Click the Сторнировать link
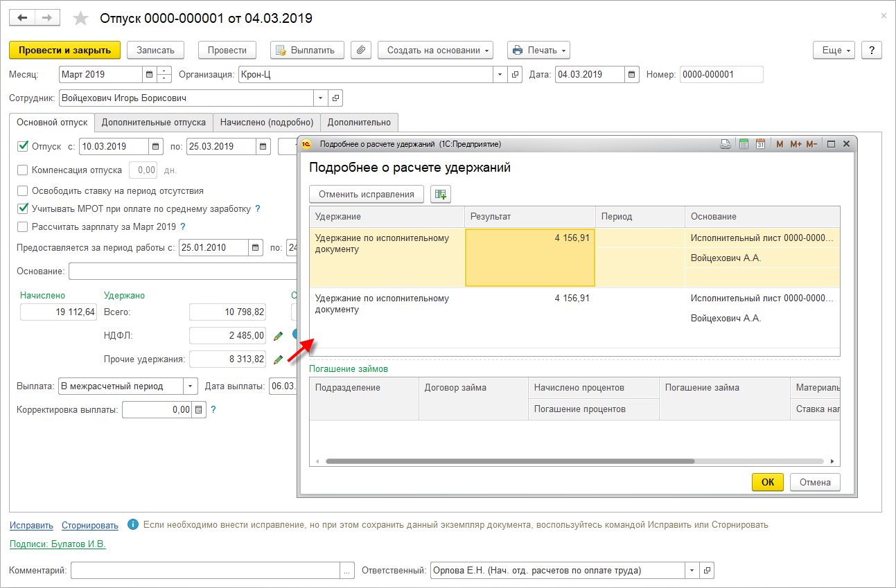The height and width of the screenshot is (588, 896). tap(90, 525)
